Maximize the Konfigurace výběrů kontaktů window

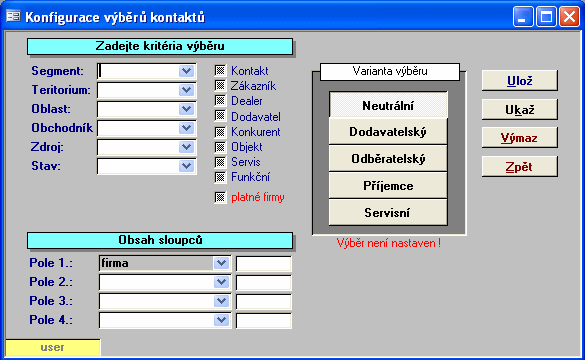pos(546,17)
